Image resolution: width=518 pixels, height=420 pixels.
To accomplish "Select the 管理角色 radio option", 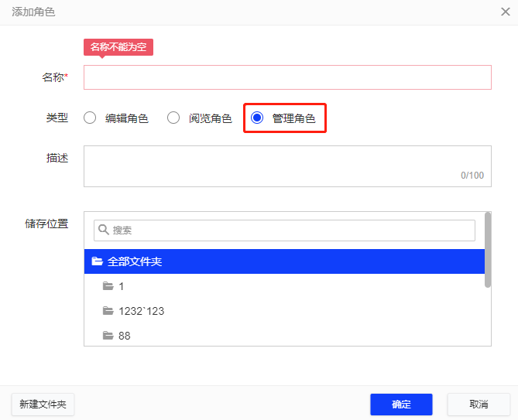I will (257, 118).
